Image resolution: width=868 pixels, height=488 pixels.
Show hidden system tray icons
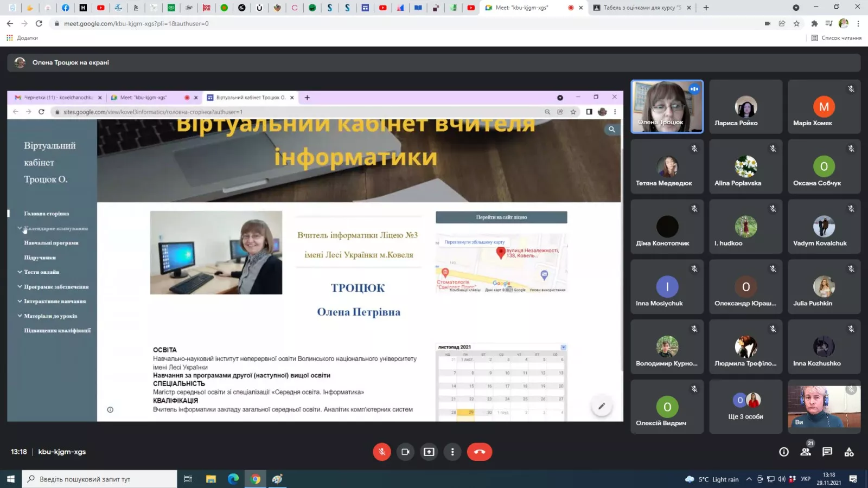pyautogui.click(x=749, y=479)
